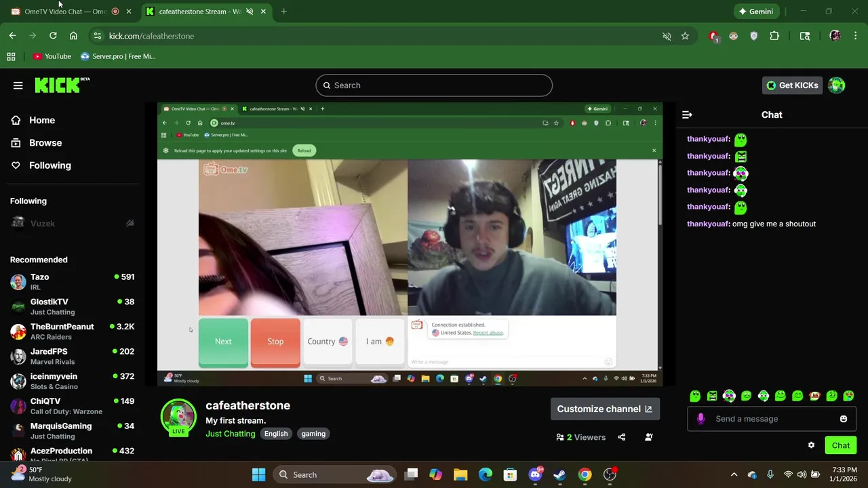Click thankyouaf username in shoutout message
The width and height of the screenshot is (868, 488).
(707, 224)
